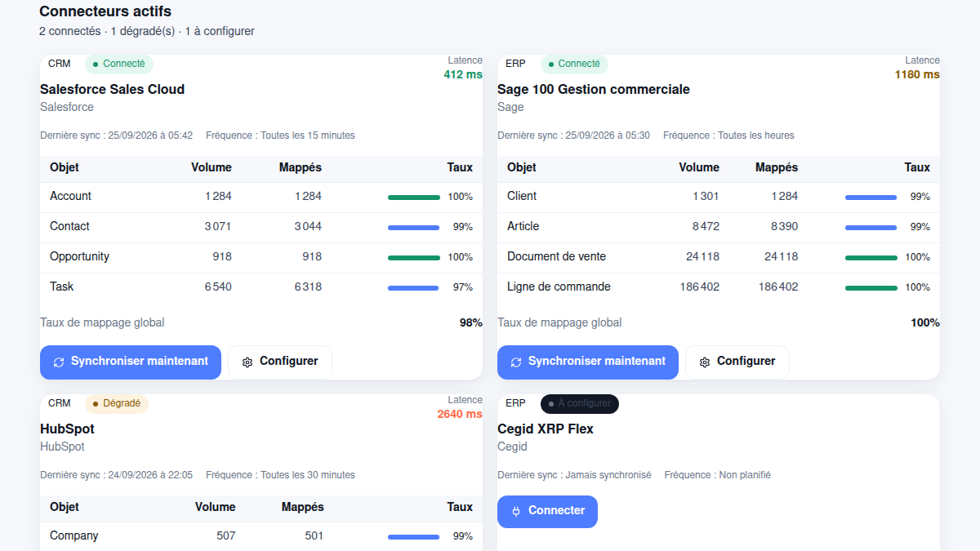The height and width of the screenshot is (551, 980).
Task: Click the Sage 100 Gestion commerciale title
Action: click(x=594, y=90)
